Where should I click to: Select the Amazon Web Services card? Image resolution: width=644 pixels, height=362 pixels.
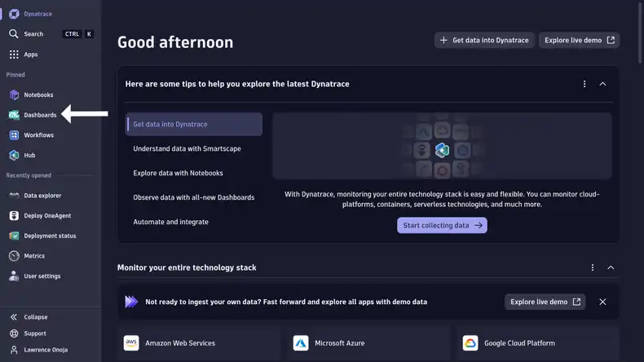[199, 343]
